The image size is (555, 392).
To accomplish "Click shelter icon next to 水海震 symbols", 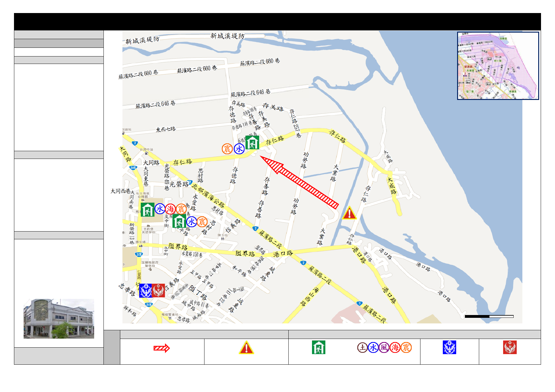I will (x=148, y=210).
